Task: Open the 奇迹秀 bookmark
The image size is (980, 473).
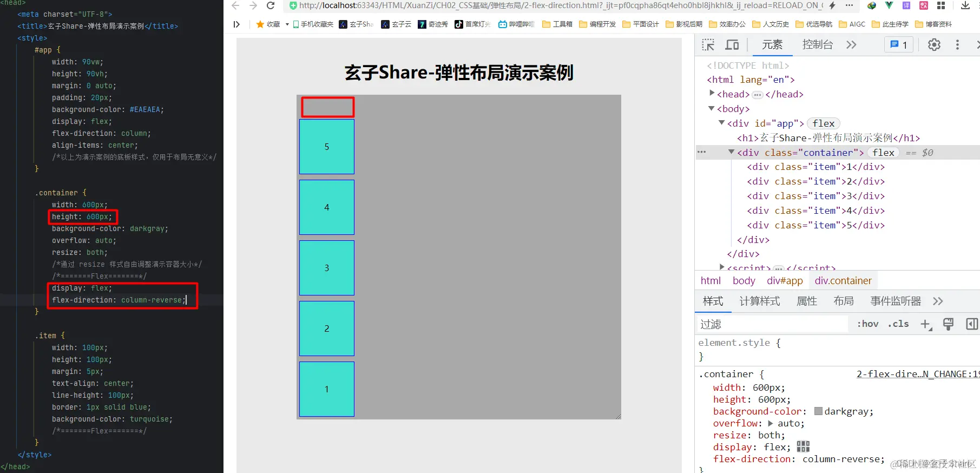Action: coord(433,24)
